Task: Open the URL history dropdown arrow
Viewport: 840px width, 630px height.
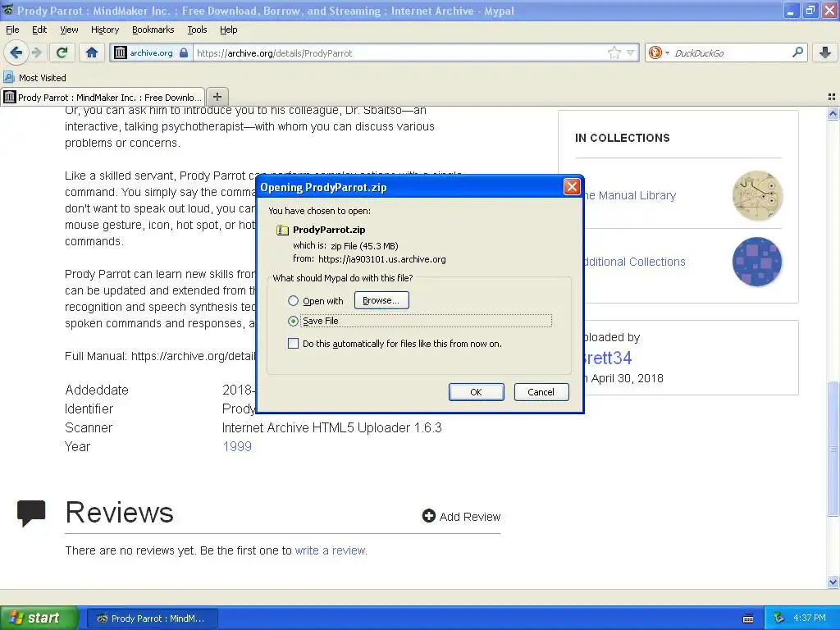Action: (x=631, y=52)
